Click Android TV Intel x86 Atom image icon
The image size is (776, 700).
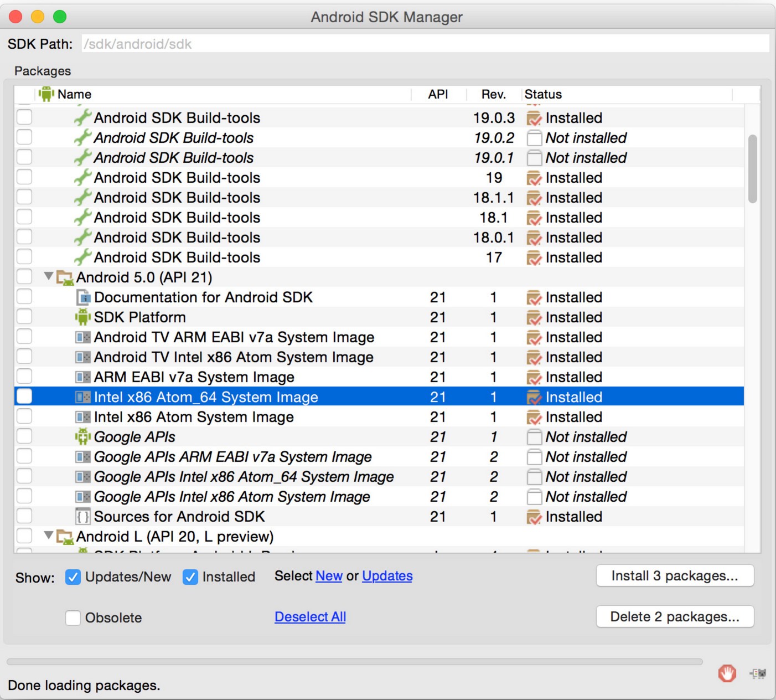click(83, 357)
